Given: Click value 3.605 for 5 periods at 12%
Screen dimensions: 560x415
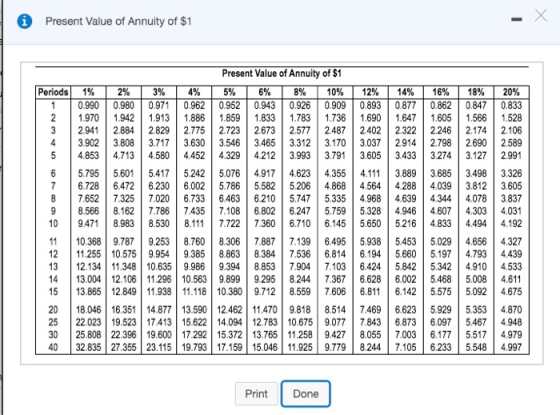Looking at the screenshot, I should click(x=370, y=156).
